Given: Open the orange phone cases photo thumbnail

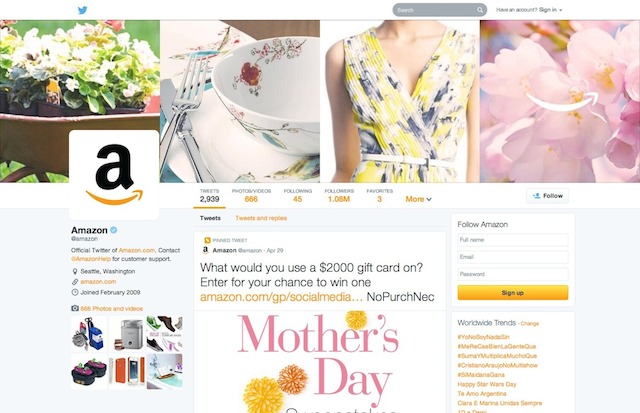Looking at the screenshot, I should point(127,371).
